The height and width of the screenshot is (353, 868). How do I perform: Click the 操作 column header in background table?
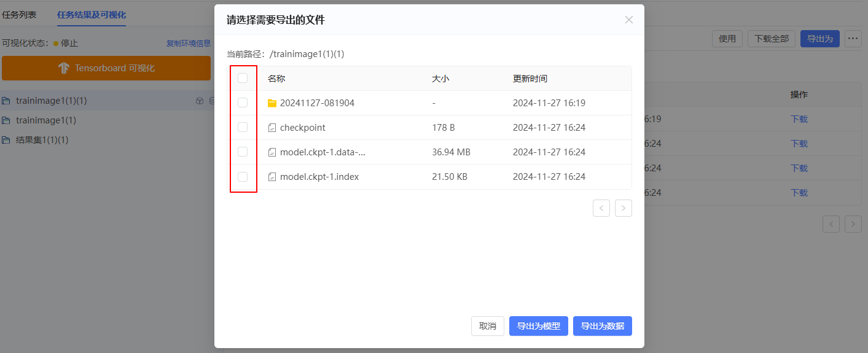799,95
